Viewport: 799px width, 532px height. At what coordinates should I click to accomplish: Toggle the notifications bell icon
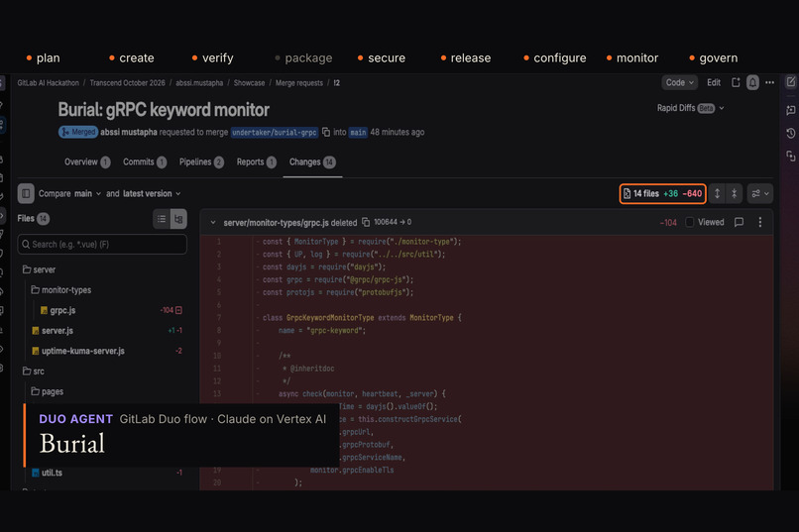(x=752, y=82)
